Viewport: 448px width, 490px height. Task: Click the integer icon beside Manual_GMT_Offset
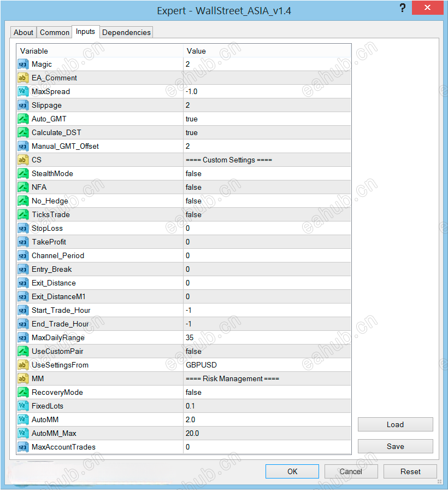23,146
